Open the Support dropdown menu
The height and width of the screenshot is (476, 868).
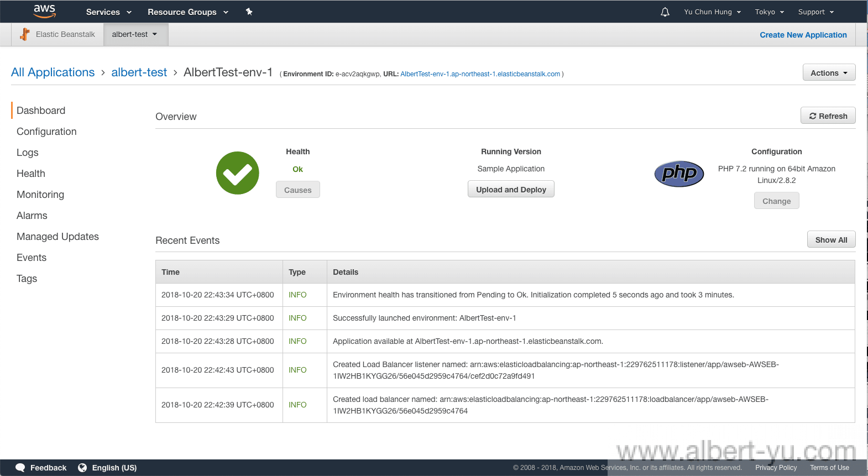tap(816, 12)
